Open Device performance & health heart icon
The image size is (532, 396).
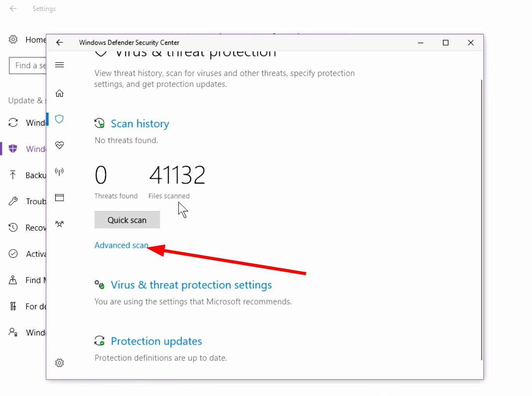(59, 145)
